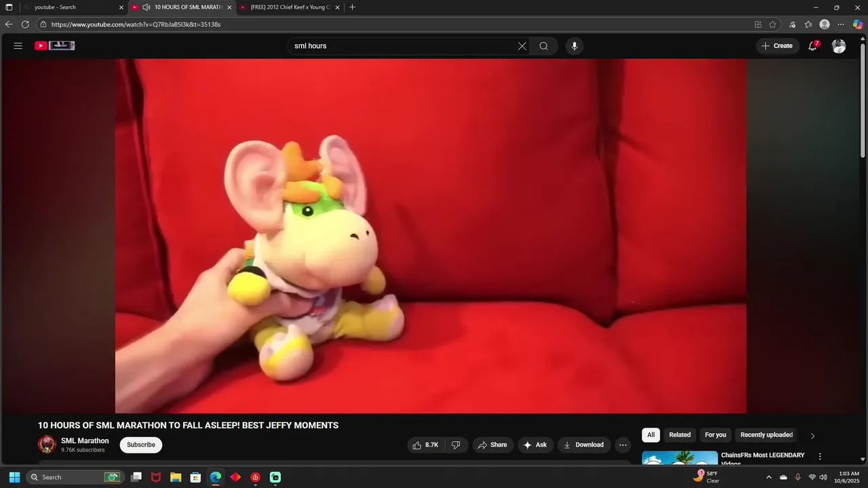Open File Explorer from taskbar
The width and height of the screenshot is (868, 488).
point(176,477)
